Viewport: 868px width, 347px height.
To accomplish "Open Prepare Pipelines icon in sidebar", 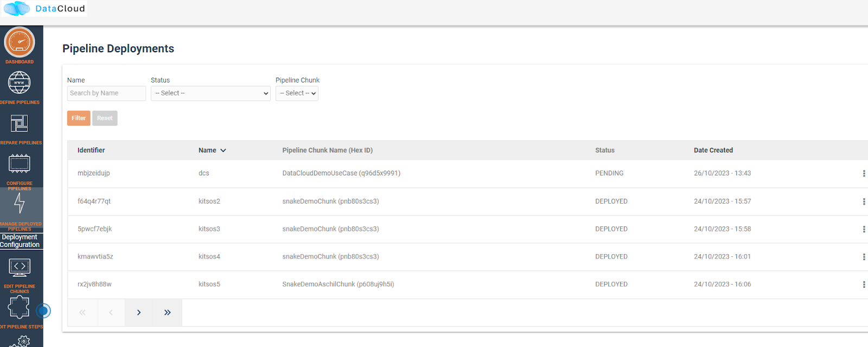I will point(19,123).
